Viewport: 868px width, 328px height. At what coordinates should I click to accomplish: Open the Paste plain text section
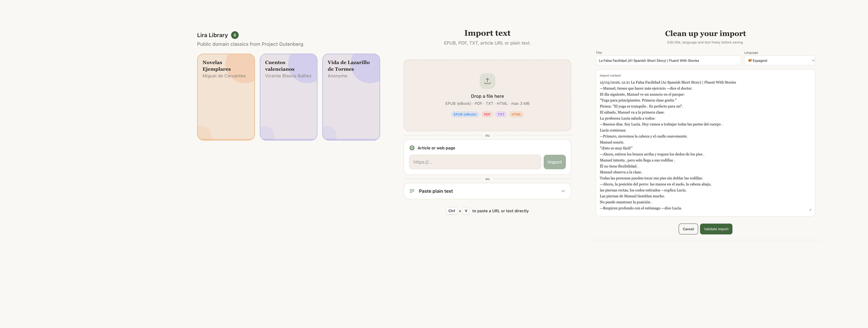click(x=487, y=191)
